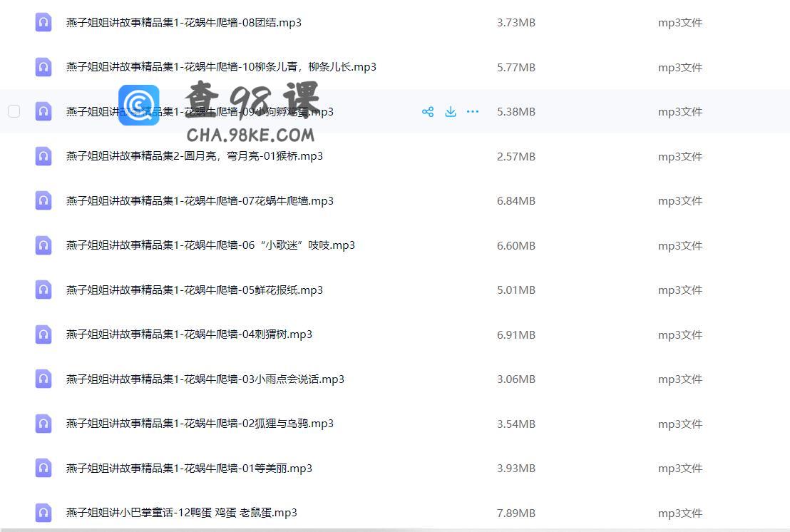Open 10柳条儿青，柳条儿长.mp3
Image resolution: width=790 pixels, height=532 pixels.
(x=221, y=67)
